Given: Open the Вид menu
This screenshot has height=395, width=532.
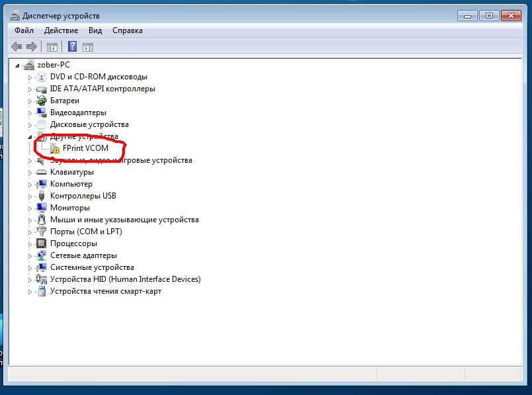Looking at the screenshot, I should click(x=95, y=30).
